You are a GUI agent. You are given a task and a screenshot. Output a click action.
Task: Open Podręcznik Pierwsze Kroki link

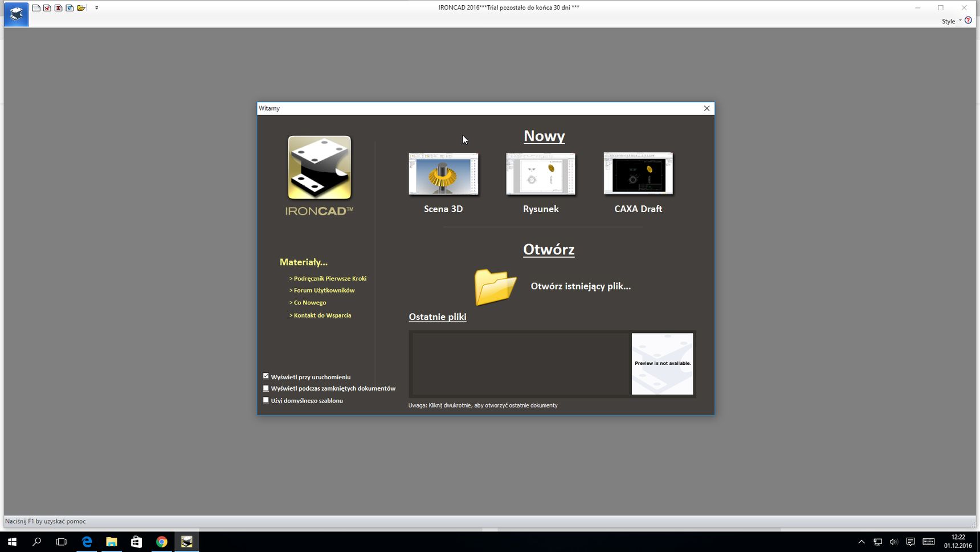point(328,278)
